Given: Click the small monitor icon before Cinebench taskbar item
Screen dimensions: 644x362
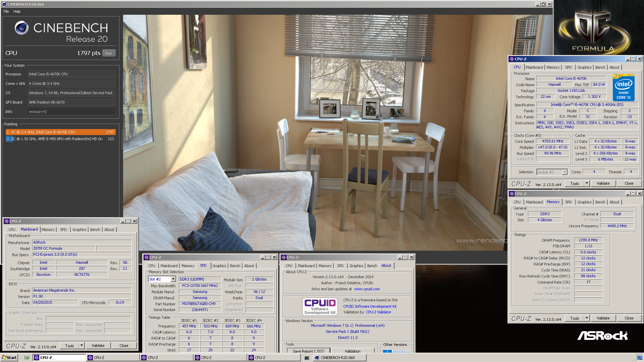Looking at the screenshot, I should [x=307, y=358].
